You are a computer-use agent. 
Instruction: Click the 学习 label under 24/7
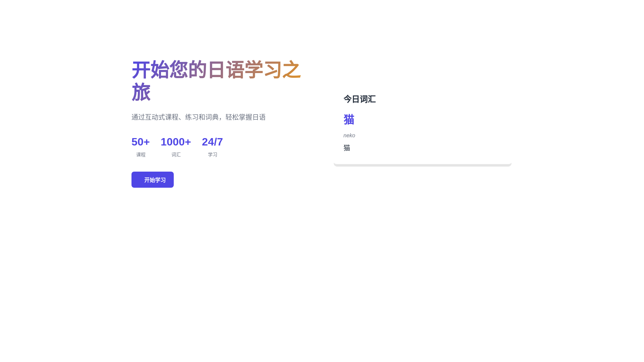(213, 155)
